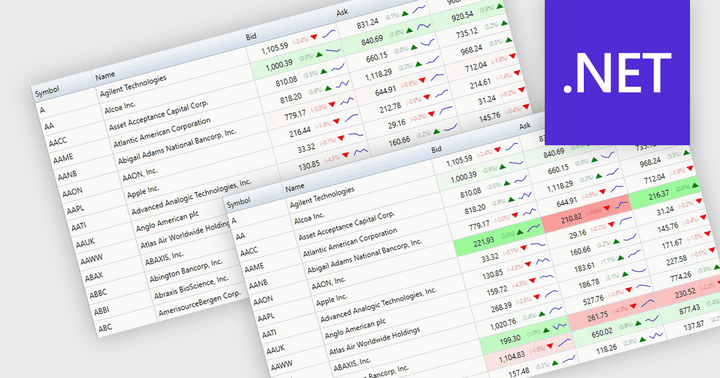
Task: Click the sparkline chart in the 650.02 cell
Action: pos(652,319)
